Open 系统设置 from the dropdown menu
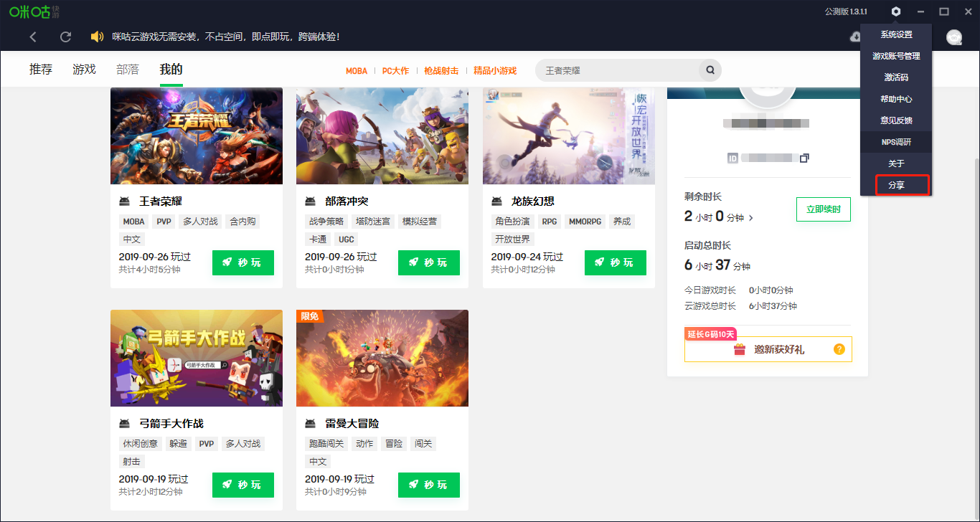Screen dimensions: 980x522 pos(896,34)
